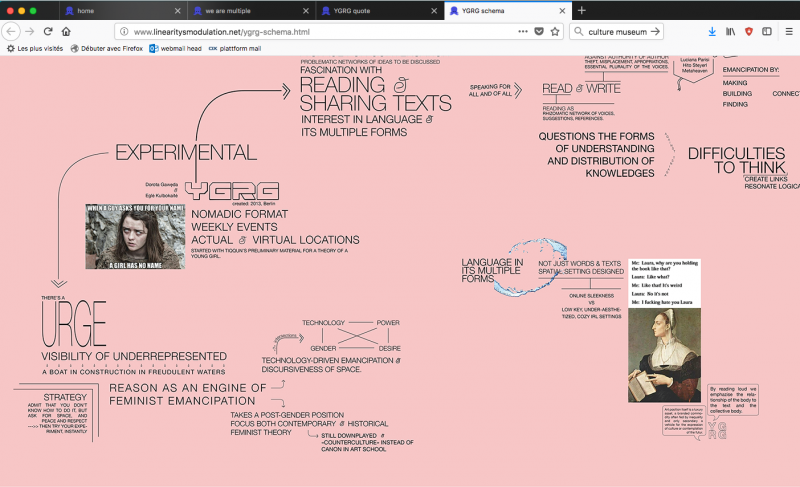Open the Firefox home page icon

coord(66,32)
